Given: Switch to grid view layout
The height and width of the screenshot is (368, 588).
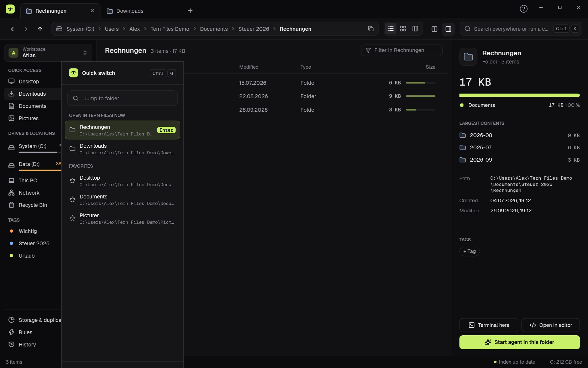Looking at the screenshot, I should point(403,29).
